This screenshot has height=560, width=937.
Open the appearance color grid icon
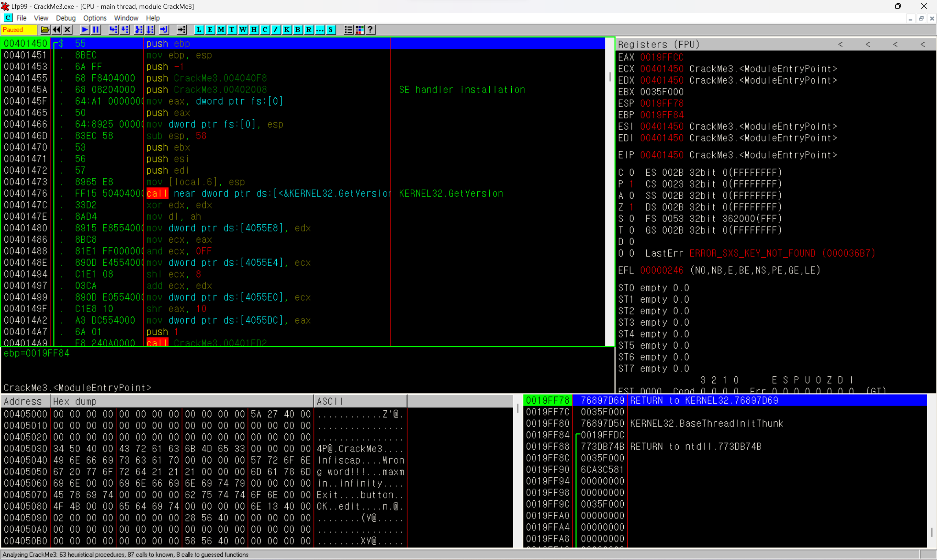point(359,30)
